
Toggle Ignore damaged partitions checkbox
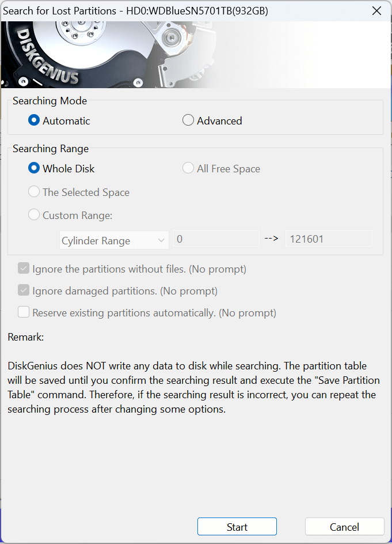tap(24, 291)
